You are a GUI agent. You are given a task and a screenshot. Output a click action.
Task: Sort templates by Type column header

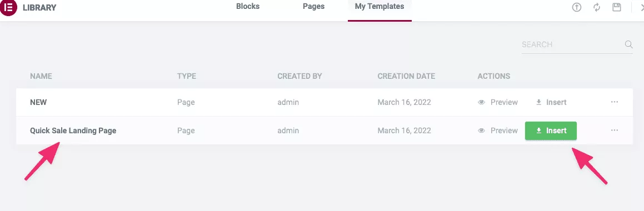(x=187, y=77)
